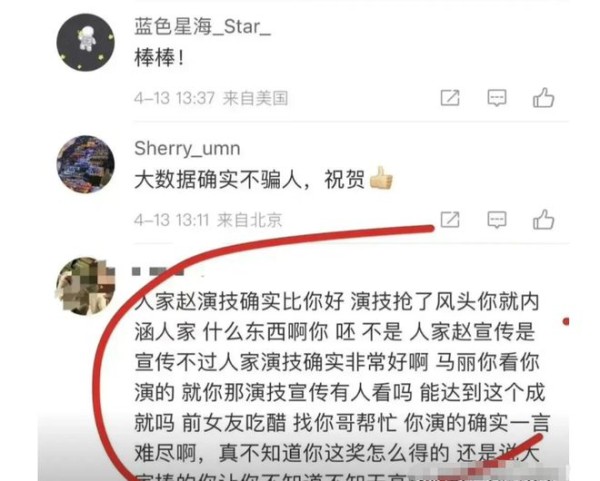The height and width of the screenshot is (481, 600).
Task: Tap the blurred username of third commenter
Action: [x=158, y=272]
